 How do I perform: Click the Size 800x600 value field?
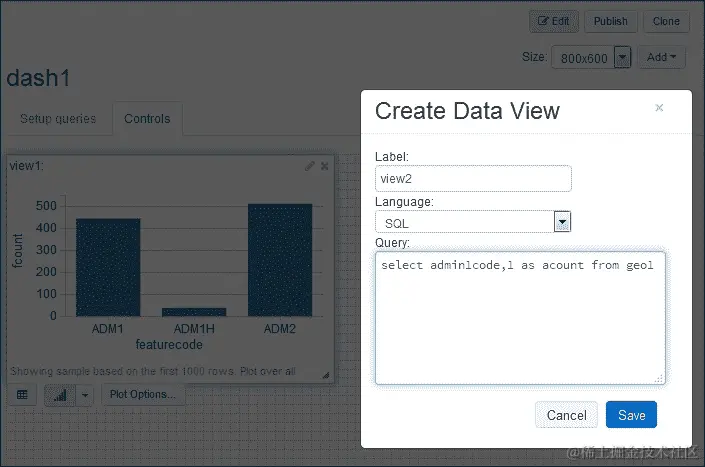click(x=584, y=58)
